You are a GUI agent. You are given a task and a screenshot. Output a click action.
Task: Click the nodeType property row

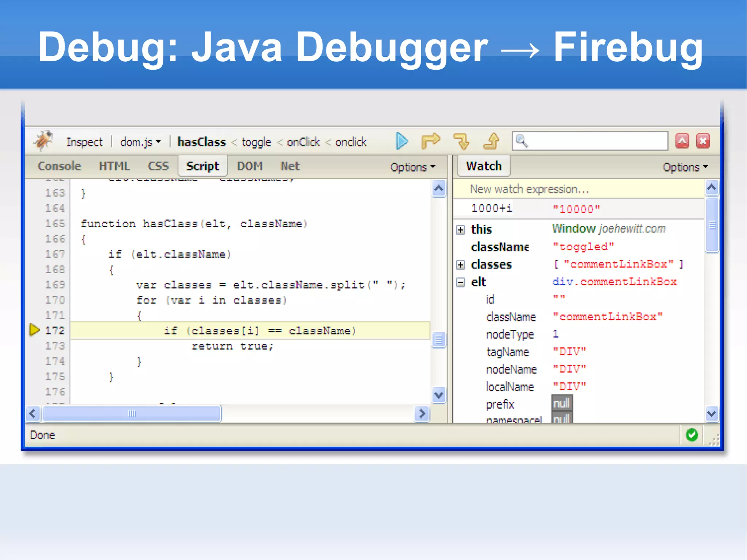click(578, 334)
